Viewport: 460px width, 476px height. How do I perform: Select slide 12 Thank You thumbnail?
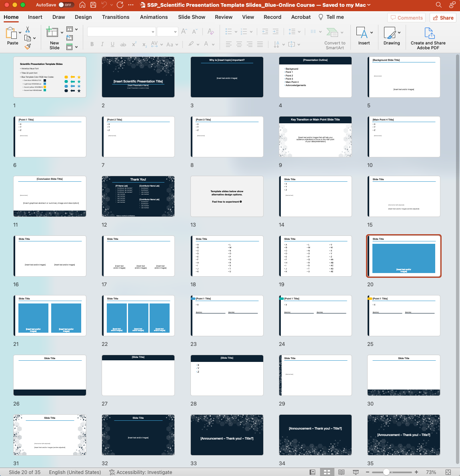pyautogui.click(x=138, y=196)
